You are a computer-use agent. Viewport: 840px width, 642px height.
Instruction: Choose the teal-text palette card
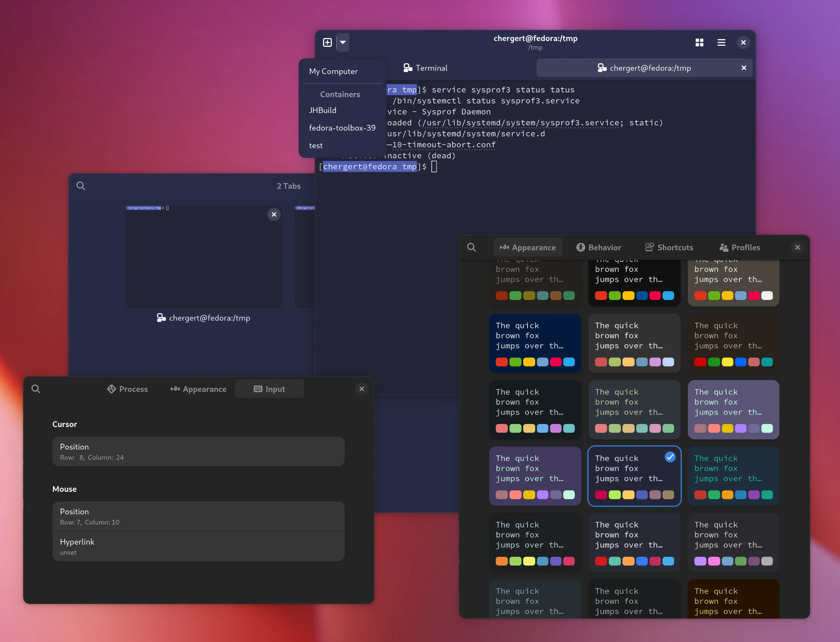[x=733, y=476]
